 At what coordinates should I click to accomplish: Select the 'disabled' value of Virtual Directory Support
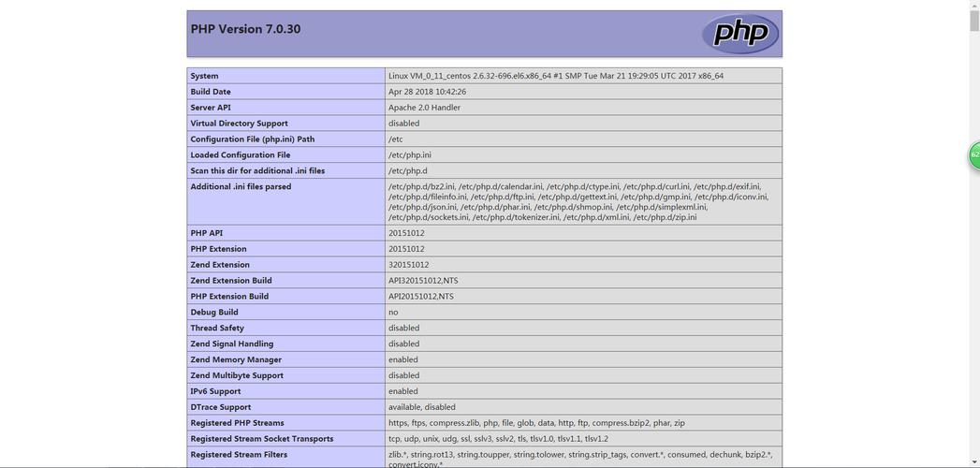click(403, 124)
